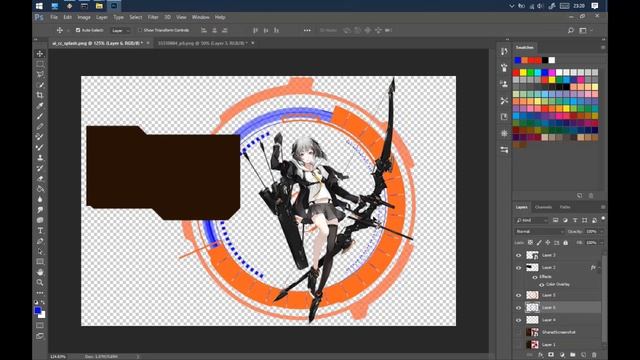Open the Auto-Select Layer dropdown
The width and height of the screenshot is (640, 360).
point(120,30)
